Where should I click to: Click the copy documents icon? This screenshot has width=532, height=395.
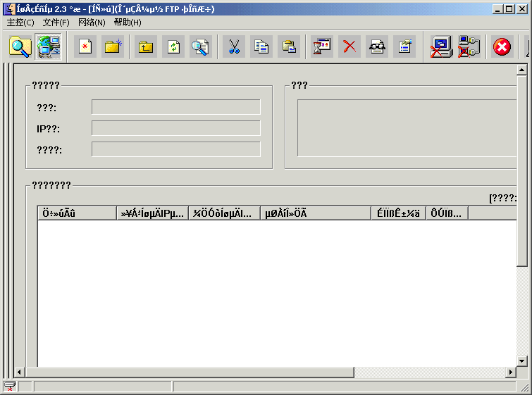click(261, 47)
